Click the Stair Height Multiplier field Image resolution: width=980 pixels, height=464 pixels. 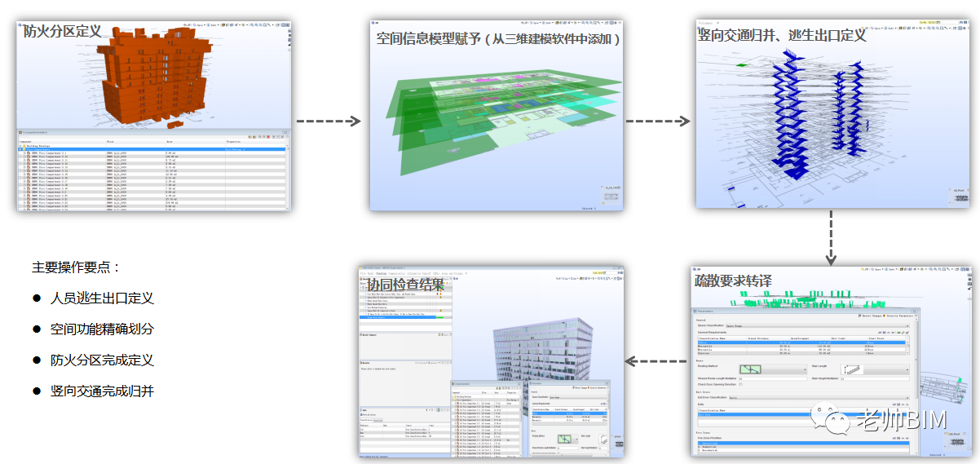[875, 378]
